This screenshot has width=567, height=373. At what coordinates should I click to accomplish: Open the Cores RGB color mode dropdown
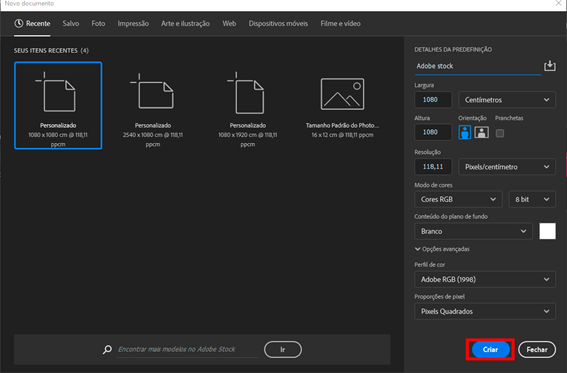pos(458,200)
